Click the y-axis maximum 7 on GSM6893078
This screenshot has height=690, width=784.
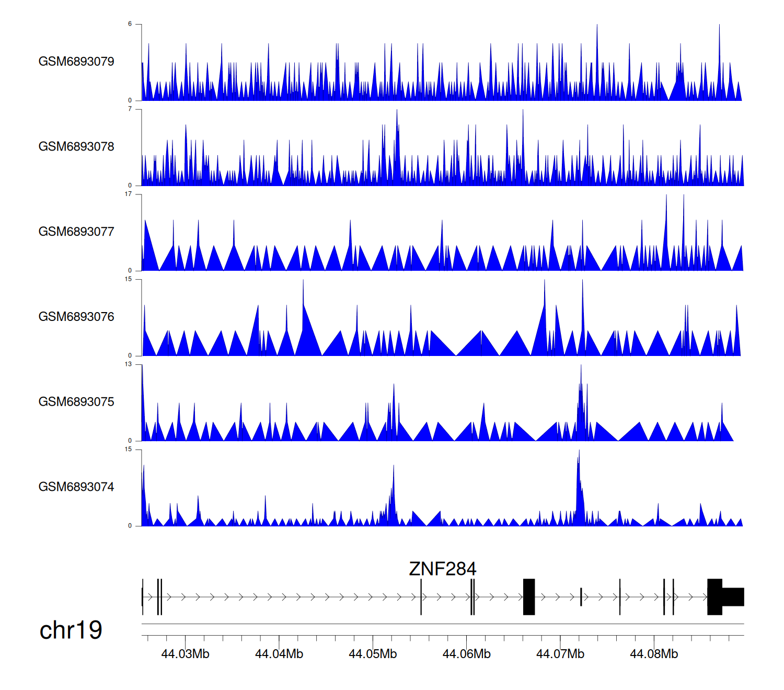tap(130, 109)
